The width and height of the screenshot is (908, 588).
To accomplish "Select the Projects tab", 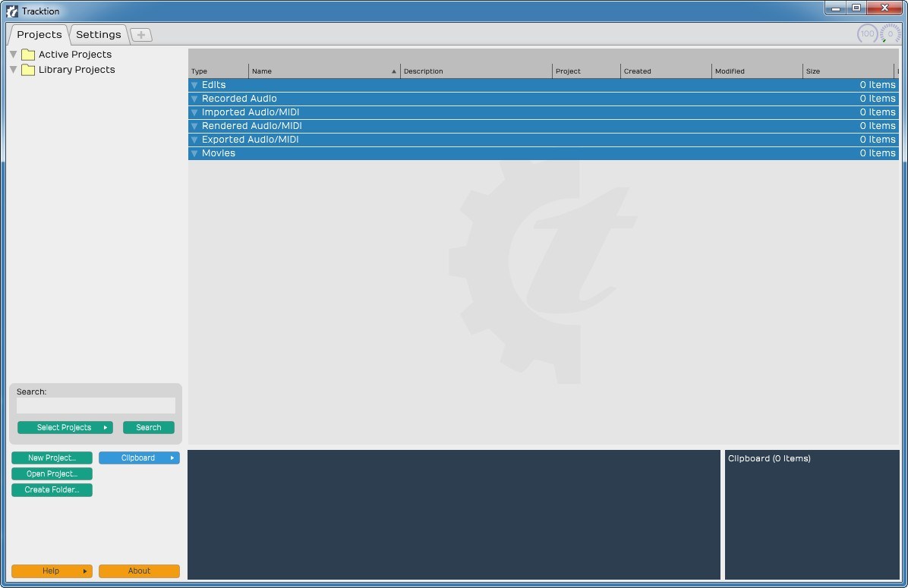I will [39, 34].
